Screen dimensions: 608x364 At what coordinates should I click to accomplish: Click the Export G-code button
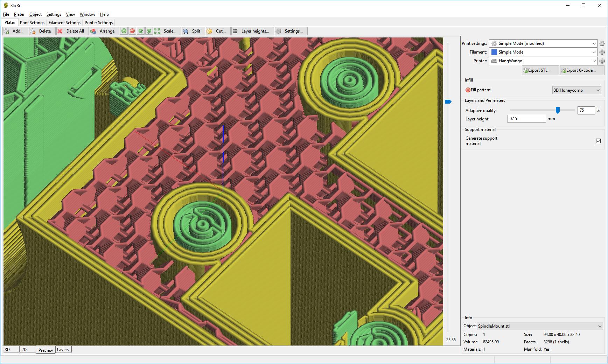pyautogui.click(x=582, y=70)
